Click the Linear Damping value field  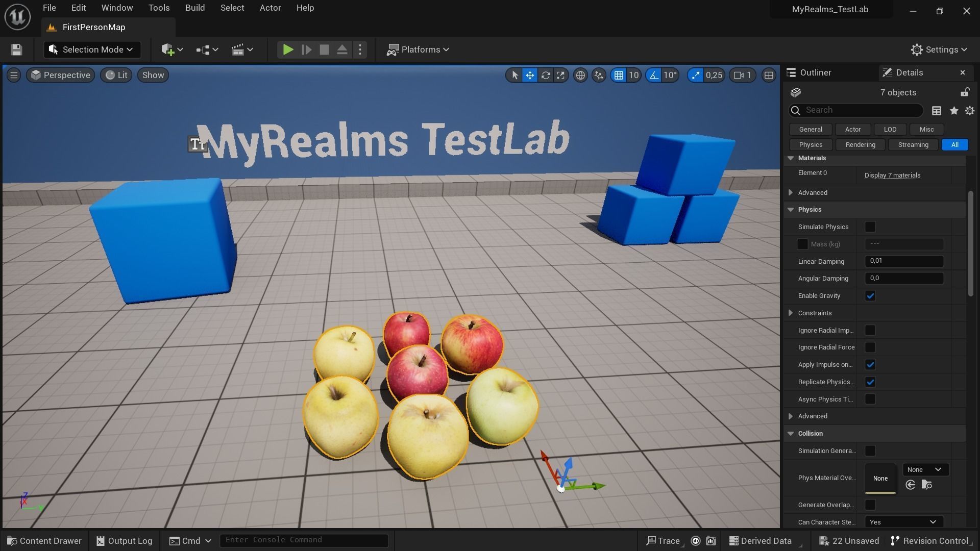click(x=904, y=261)
